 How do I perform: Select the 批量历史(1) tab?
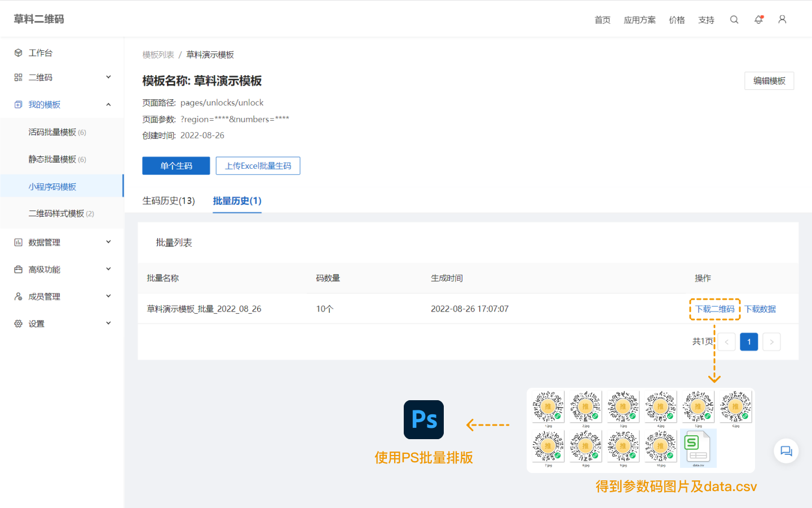point(237,201)
